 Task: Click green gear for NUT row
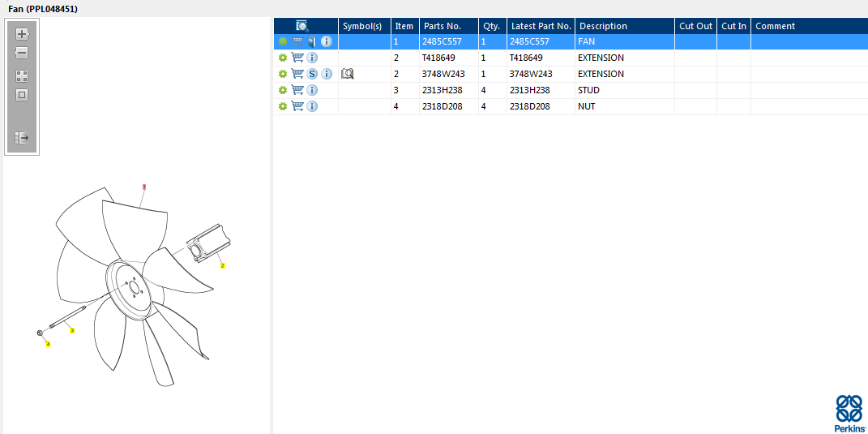[x=283, y=106]
